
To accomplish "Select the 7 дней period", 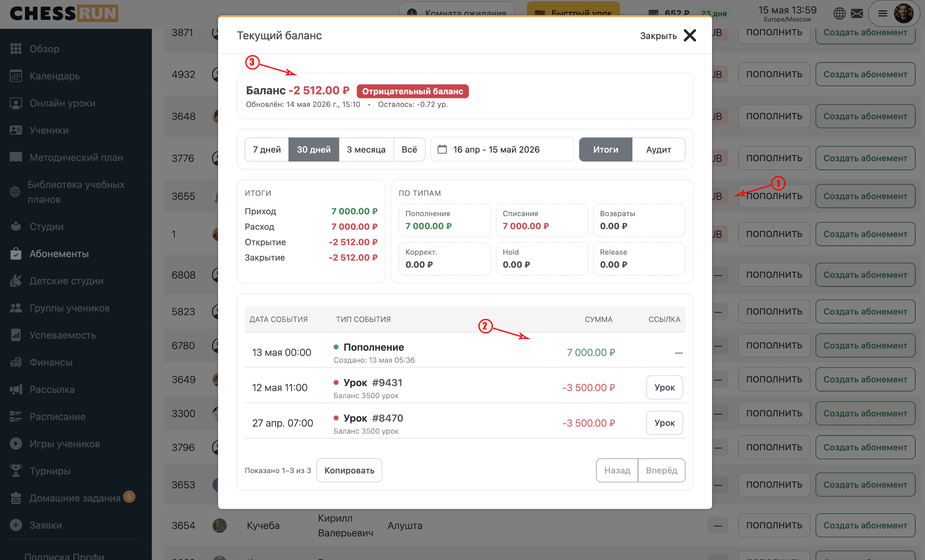I will click(267, 149).
